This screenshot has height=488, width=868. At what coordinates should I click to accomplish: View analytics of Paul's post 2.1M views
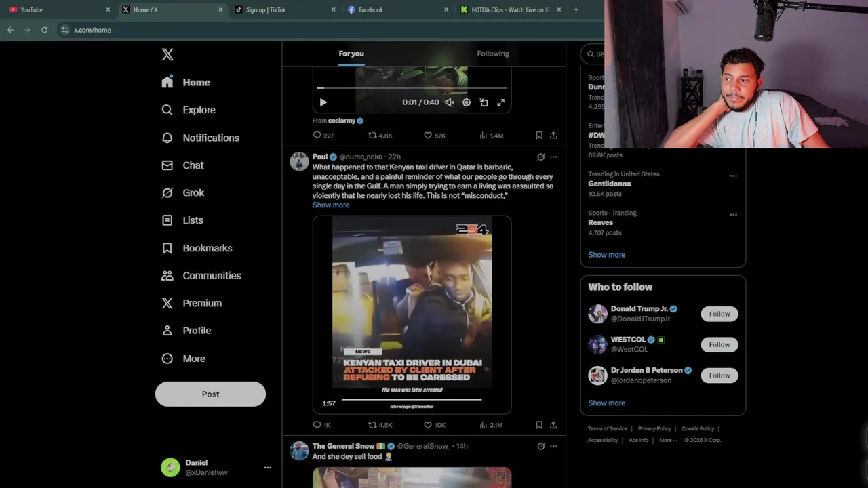coord(491,425)
